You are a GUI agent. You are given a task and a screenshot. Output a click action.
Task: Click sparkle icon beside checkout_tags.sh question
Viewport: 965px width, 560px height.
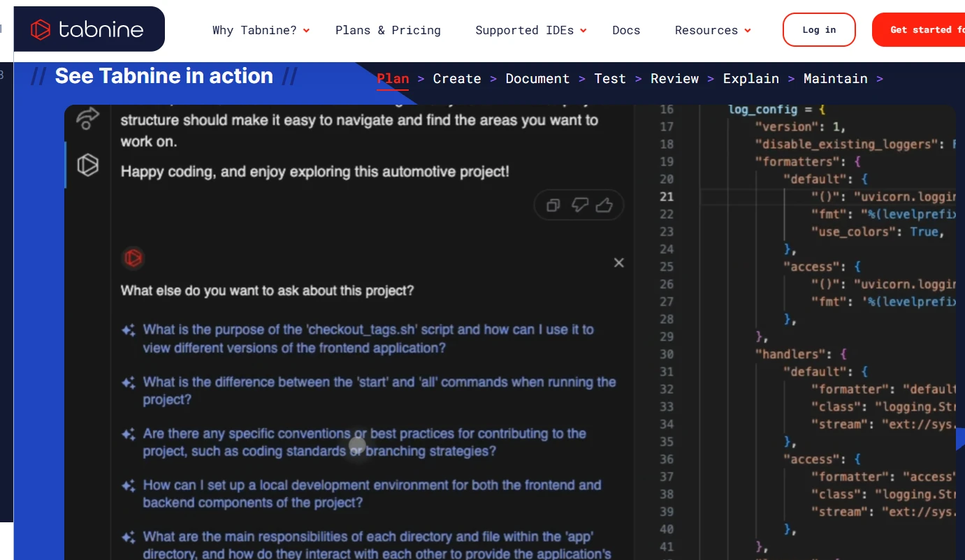[x=129, y=330]
